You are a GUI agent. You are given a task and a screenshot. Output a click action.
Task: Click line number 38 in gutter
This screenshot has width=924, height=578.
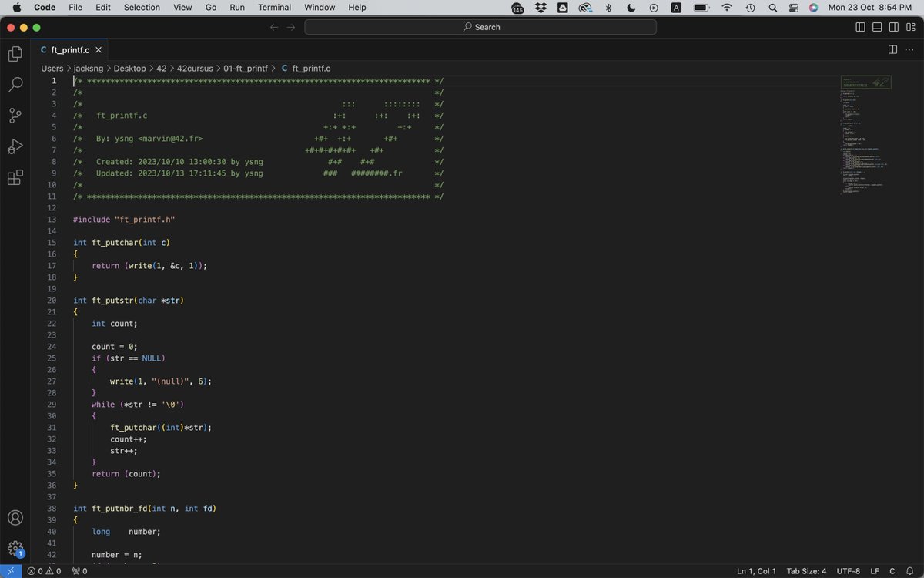[52, 509]
